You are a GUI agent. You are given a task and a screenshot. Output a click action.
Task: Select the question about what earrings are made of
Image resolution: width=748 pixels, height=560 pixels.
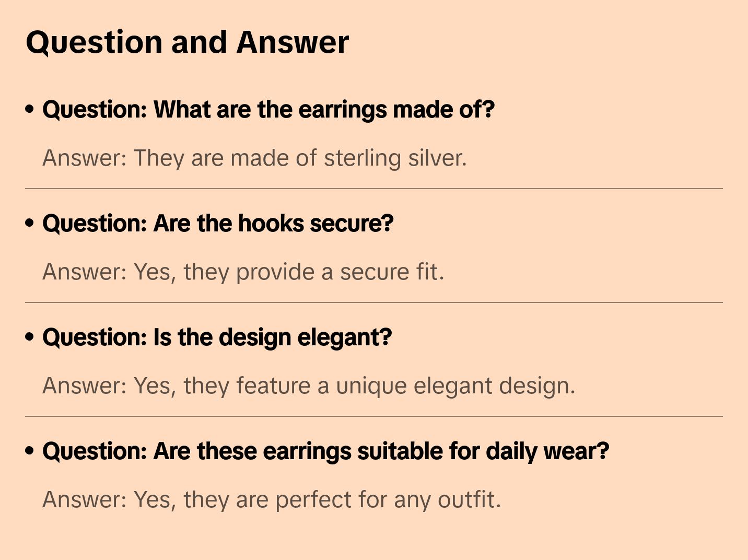(268, 110)
